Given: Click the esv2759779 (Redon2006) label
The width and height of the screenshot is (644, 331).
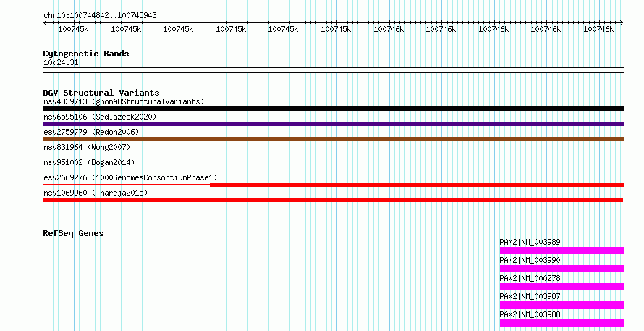Looking at the screenshot, I should coord(91,132).
